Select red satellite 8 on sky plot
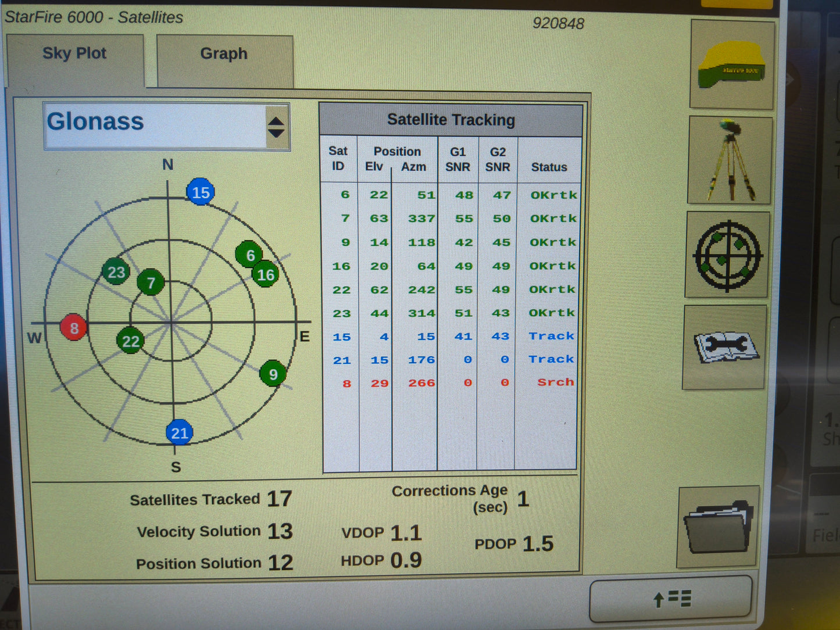 (74, 328)
